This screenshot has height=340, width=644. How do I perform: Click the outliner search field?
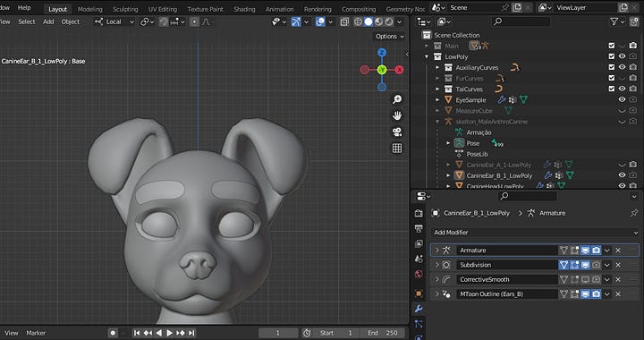(x=521, y=21)
